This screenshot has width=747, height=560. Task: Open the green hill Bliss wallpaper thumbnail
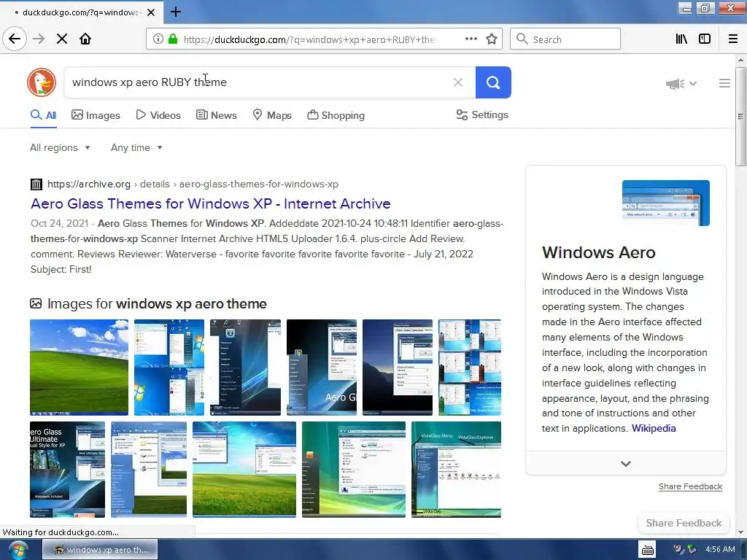point(79,367)
